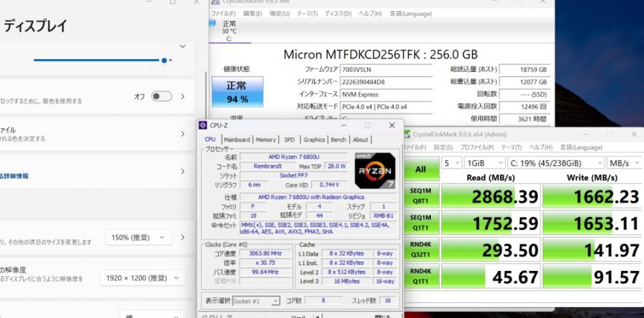Screen dimensions: 644x318
Task: Open the C: 19% drive selection dropdown
Action: tap(556, 163)
